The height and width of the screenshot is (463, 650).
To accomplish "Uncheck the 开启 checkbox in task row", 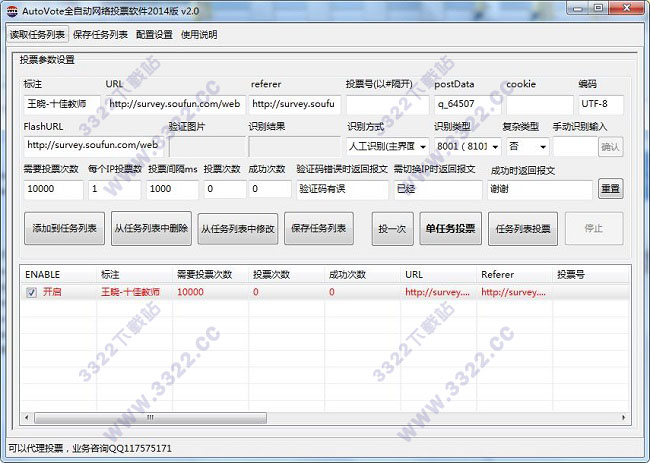I will [32, 293].
